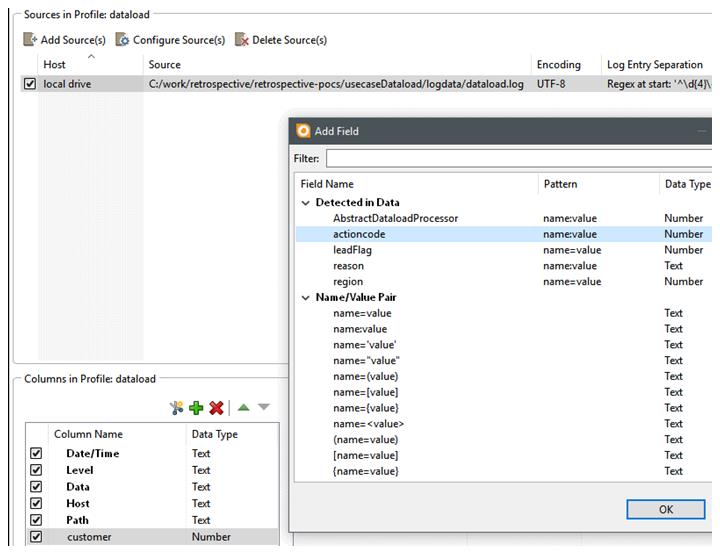720x554 pixels.
Task: Select the name=value pair pattern
Action: (x=362, y=313)
